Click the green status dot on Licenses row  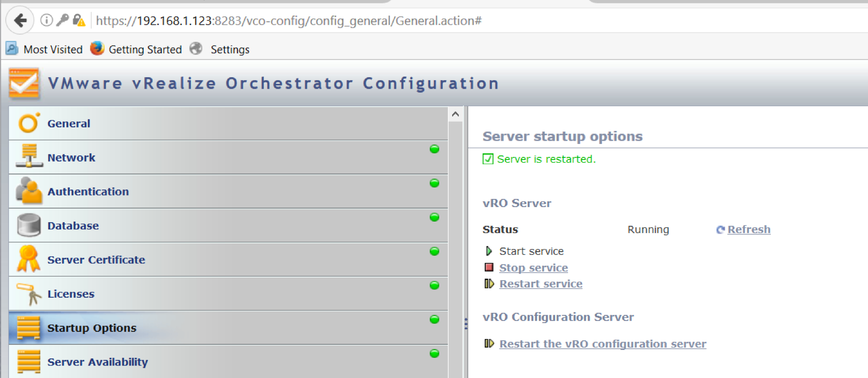tap(435, 285)
